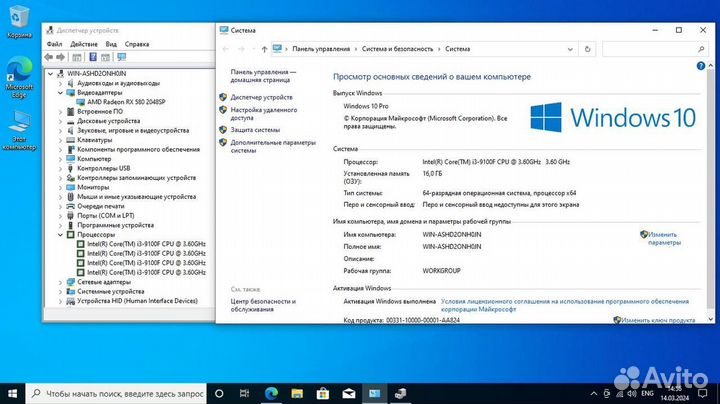Select 'Порты (COM и LPT)' tree item

point(106,216)
